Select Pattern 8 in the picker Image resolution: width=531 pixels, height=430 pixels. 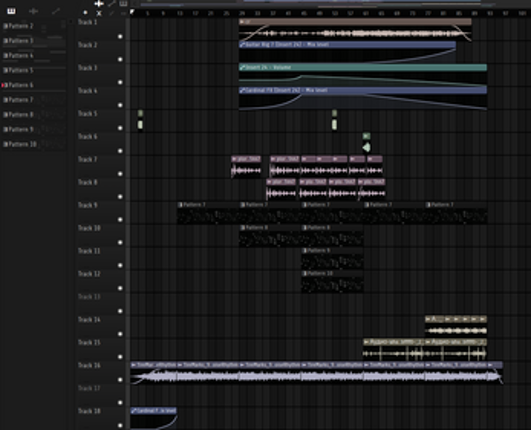click(x=33, y=114)
